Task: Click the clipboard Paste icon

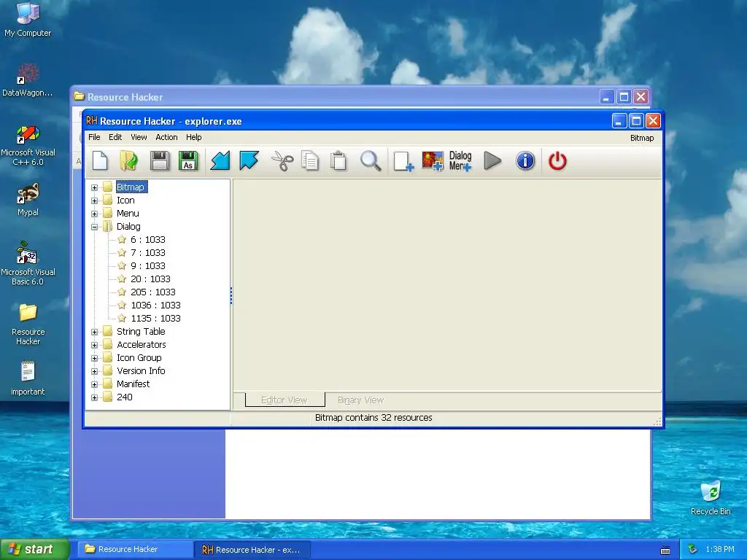Action: point(338,160)
